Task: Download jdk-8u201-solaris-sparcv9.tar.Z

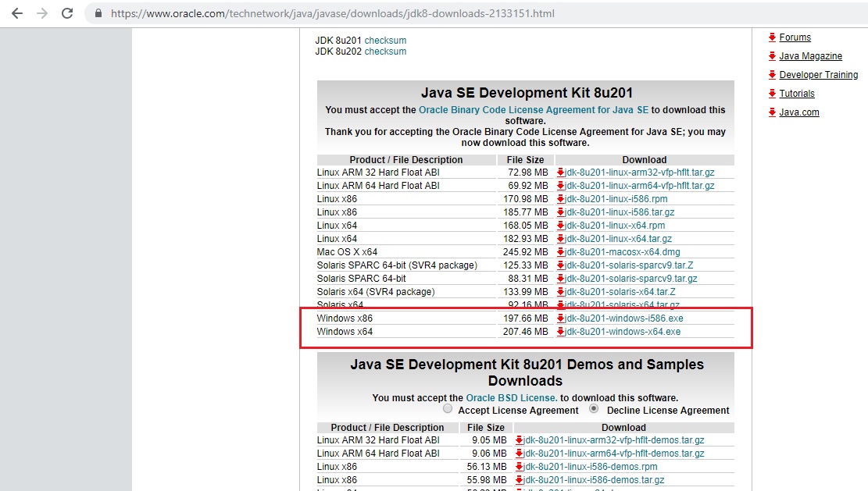Action: click(629, 265)
